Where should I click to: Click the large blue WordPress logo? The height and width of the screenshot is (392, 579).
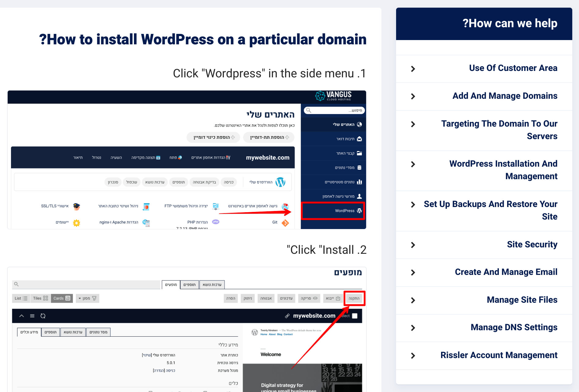[280, 182]
